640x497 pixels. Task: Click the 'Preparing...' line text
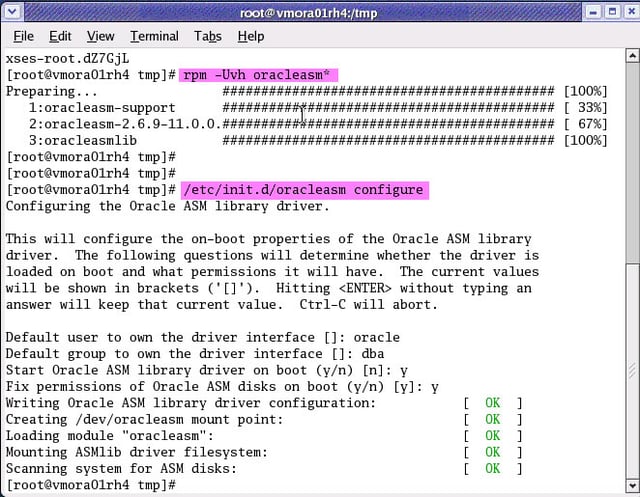51,91
